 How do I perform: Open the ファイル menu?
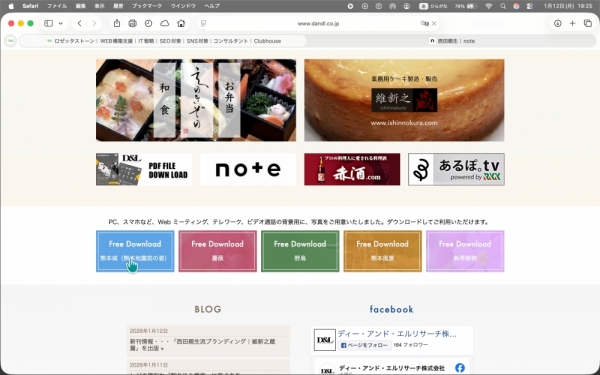[57, 6]
